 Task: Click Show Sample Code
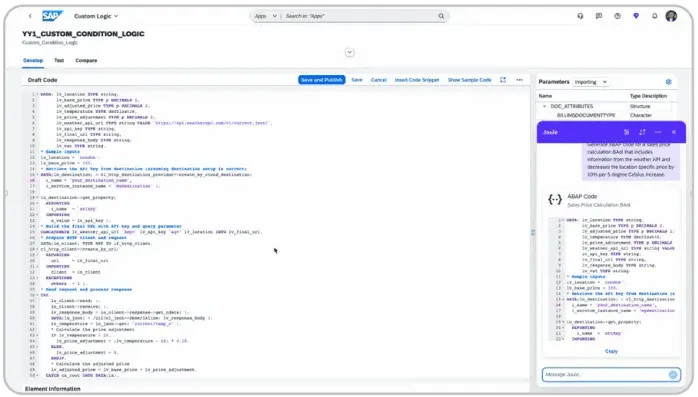(x=469, y=80)
